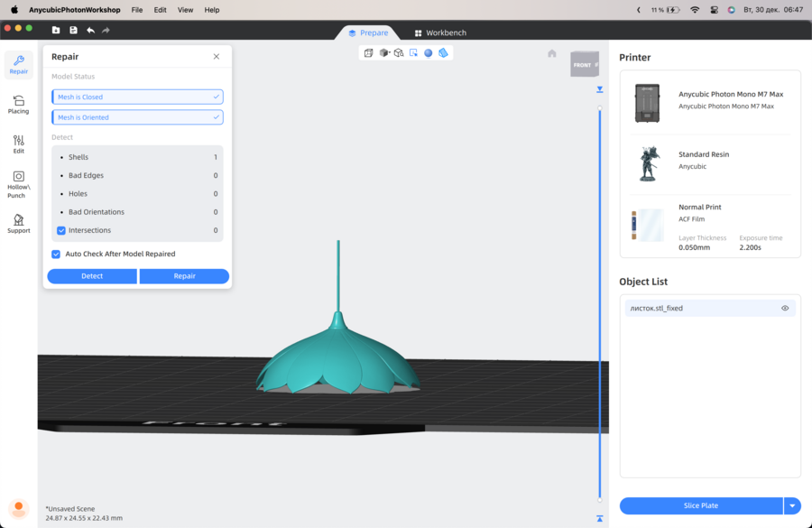Open the View menu

tap(185, 10)
